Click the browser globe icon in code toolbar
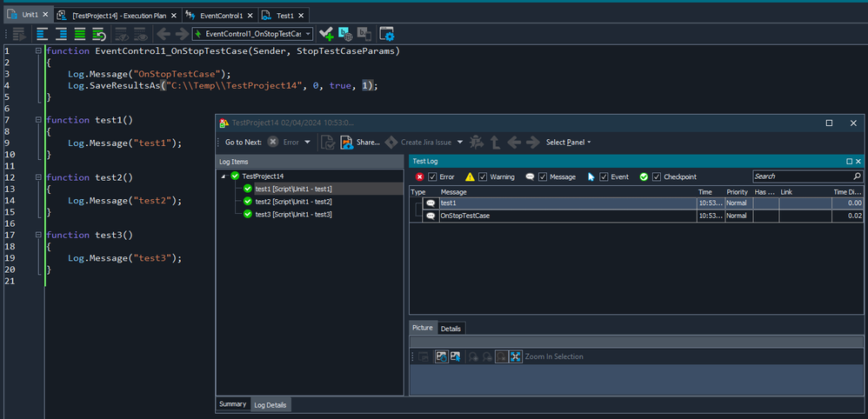 pos(345,34)
